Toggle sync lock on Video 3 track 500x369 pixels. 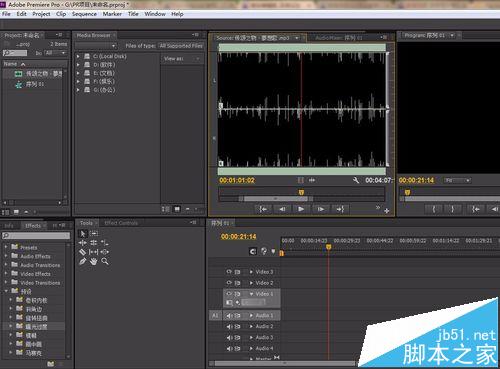click(x=237, y=272)
